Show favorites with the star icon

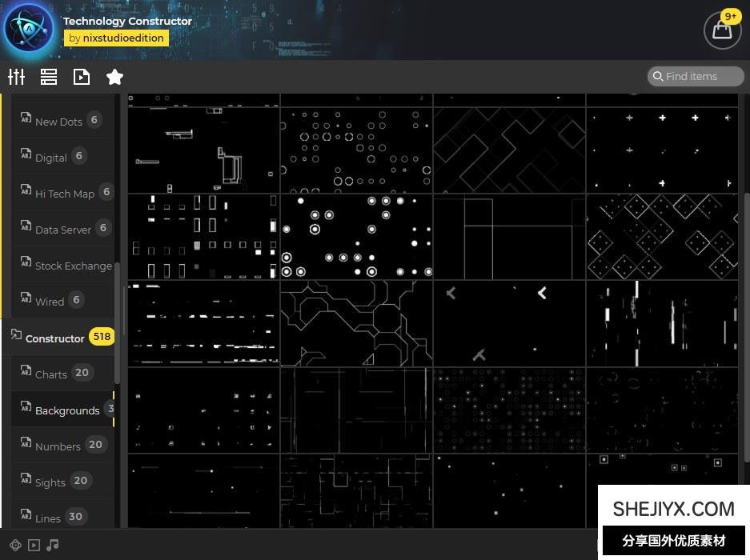[x=114, y=77]
